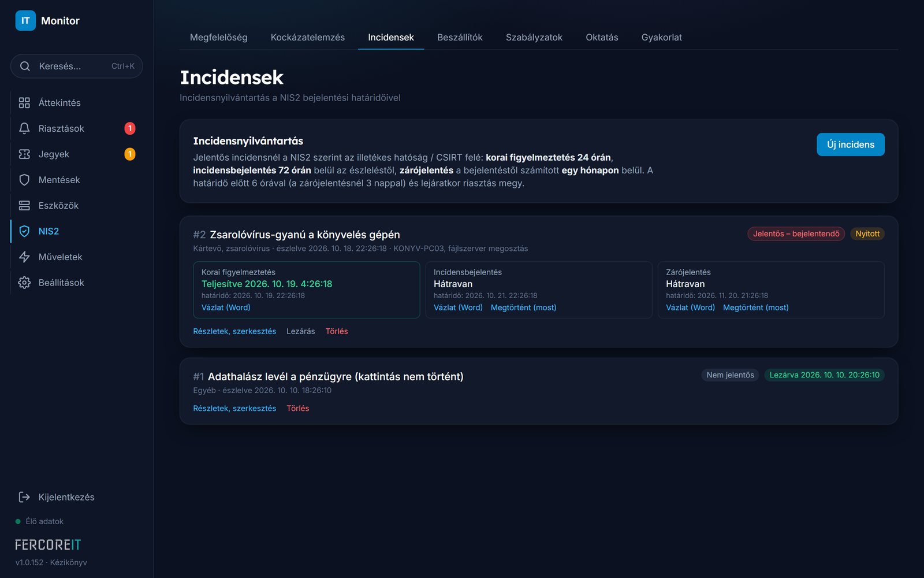924x578 pixels.
Task: Click the NIS2 shield-check icon
Action: coord(24,231)
